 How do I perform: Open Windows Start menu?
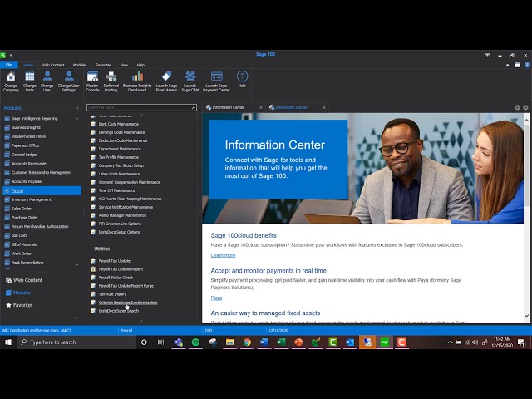8,342
